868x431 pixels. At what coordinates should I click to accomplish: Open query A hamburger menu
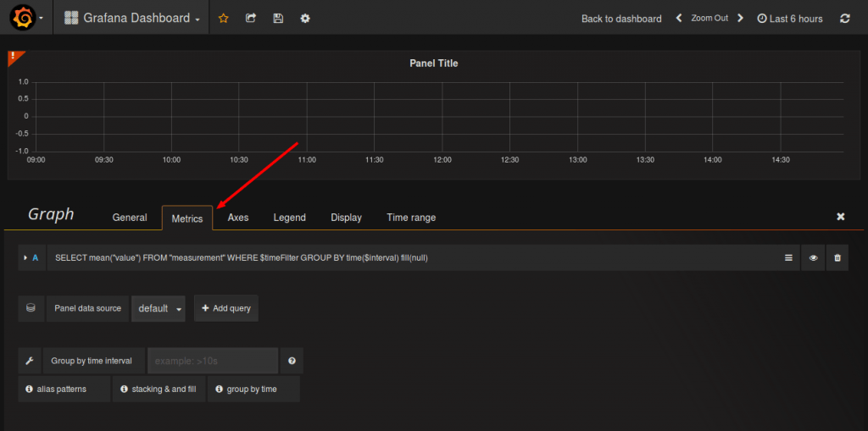(x=788, y=257)
